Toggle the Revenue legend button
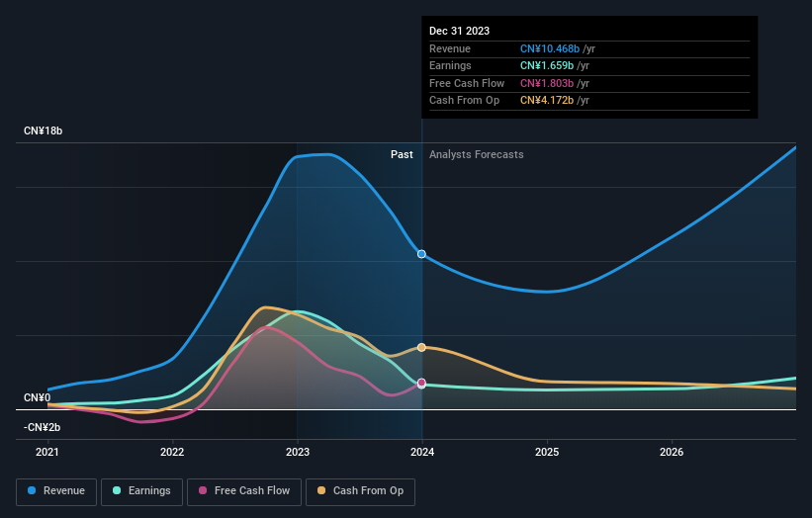812x518 pixels. click(x=56, y=491)
